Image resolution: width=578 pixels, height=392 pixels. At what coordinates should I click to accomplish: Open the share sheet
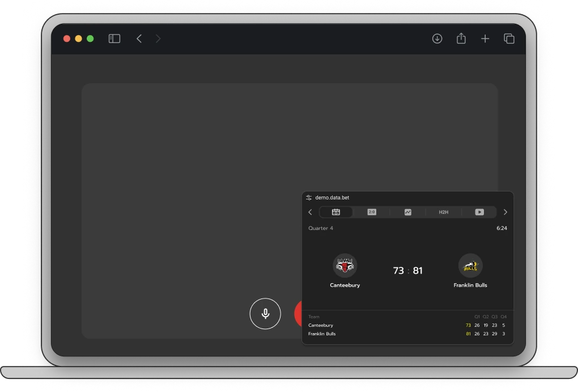coord(461,39)
